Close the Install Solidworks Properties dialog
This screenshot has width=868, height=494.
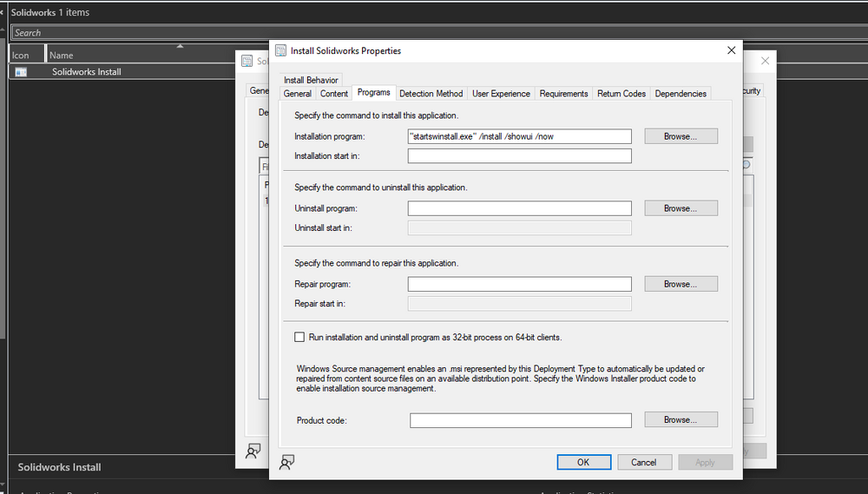[x=731, y=50]
